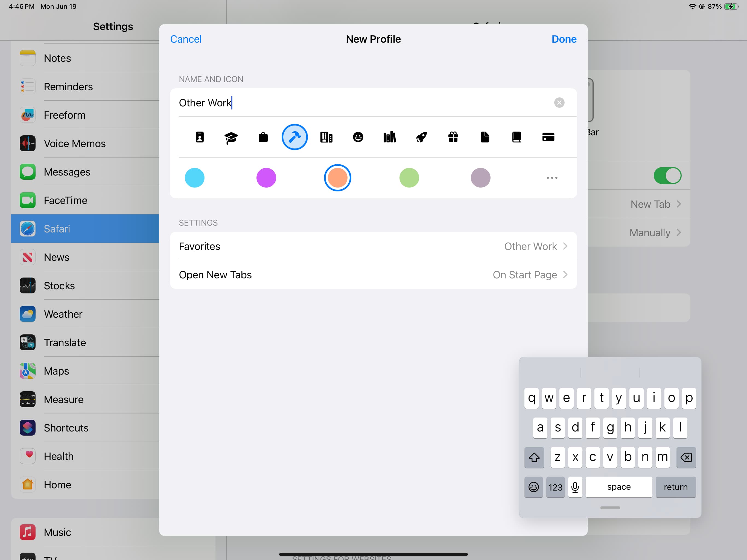Select the smiley face profile icon
This screenshot has width=747, height=560.
(x=358, y=138)
